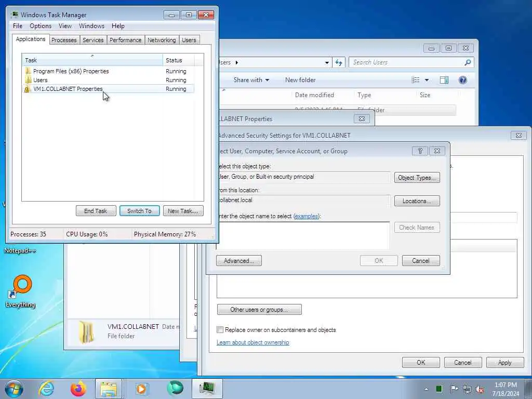Click the Task Manager title bar icon

[x=14, y=15]
